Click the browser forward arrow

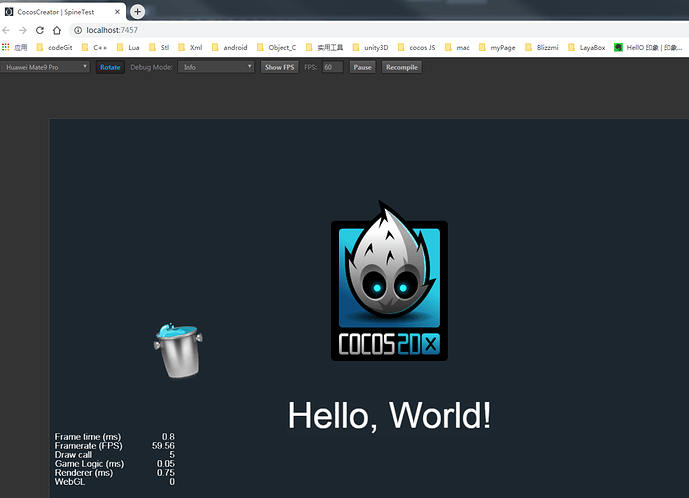click(23, 30)
